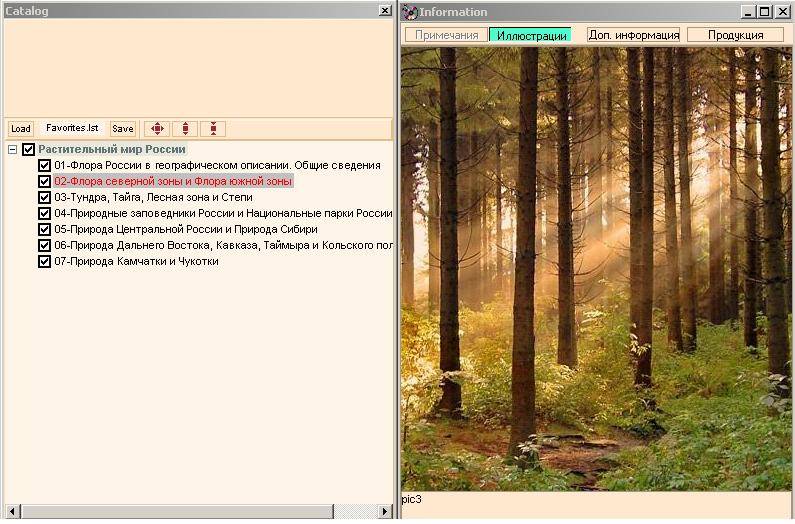The width and height of the screenshot is (795, 524).
Task: Uncheck 04-Природные заповедники России item
Action: pos(45,214)
